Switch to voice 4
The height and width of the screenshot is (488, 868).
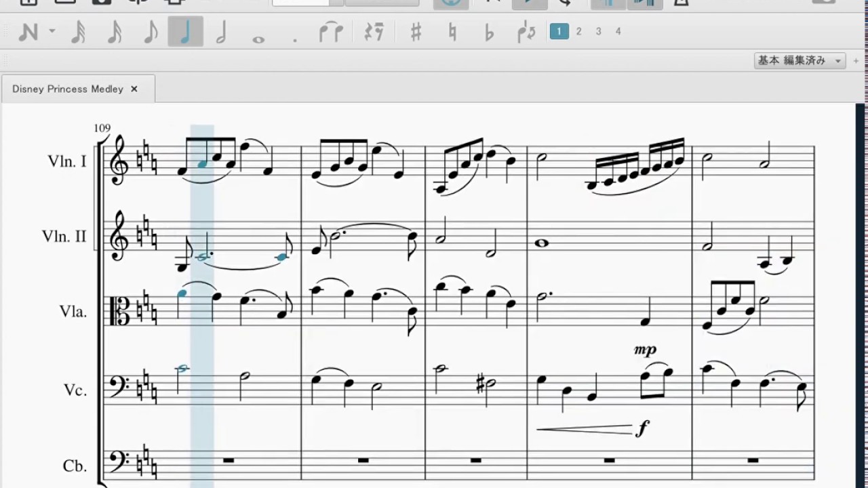point(618,31)
